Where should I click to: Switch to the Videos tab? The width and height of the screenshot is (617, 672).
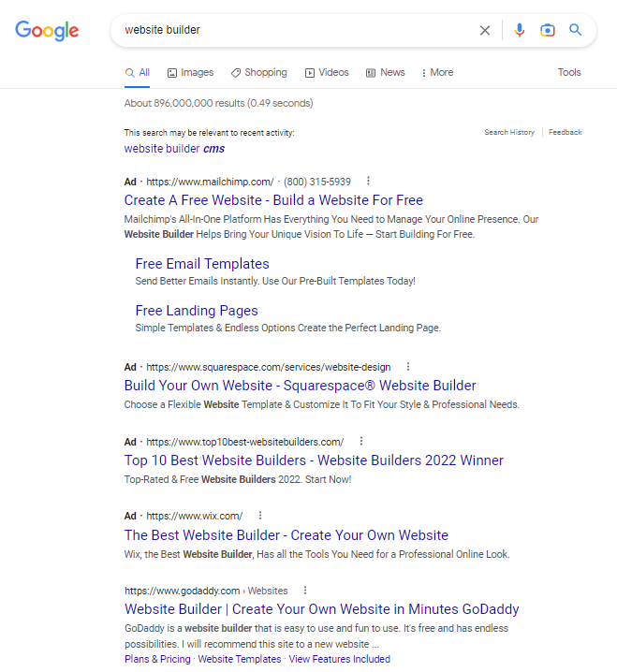tap(327, 72)
